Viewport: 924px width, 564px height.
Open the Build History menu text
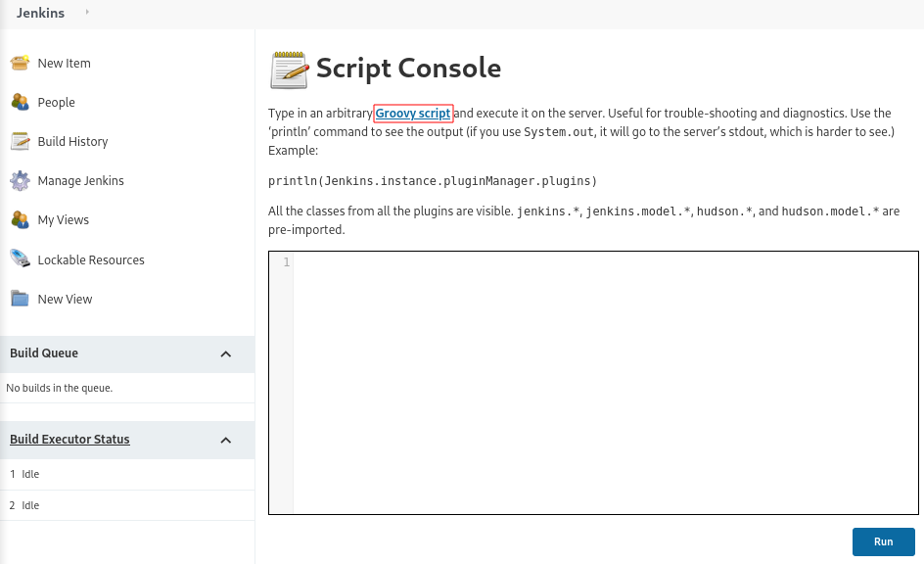click(73, 141)
